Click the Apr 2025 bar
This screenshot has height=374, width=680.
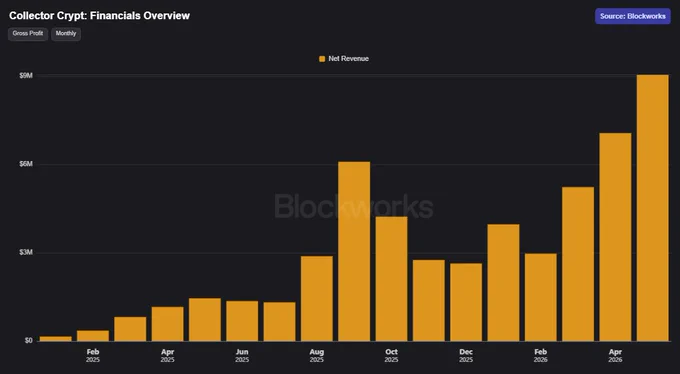(x=167, y=324)
